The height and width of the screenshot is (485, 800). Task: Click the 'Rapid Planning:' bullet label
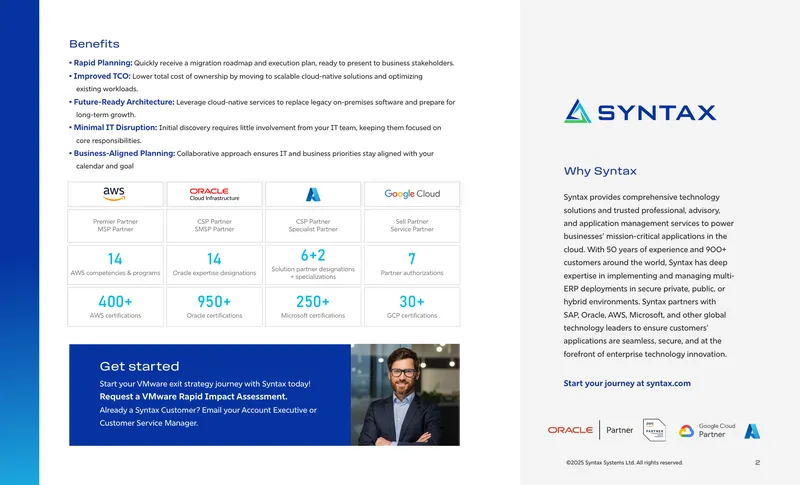point(103,63)
